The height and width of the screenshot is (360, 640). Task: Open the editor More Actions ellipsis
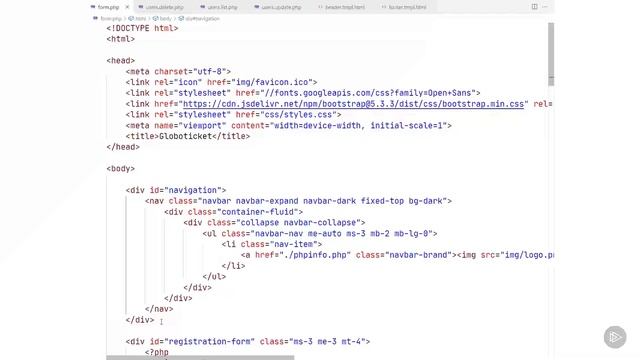pos(545,7)
